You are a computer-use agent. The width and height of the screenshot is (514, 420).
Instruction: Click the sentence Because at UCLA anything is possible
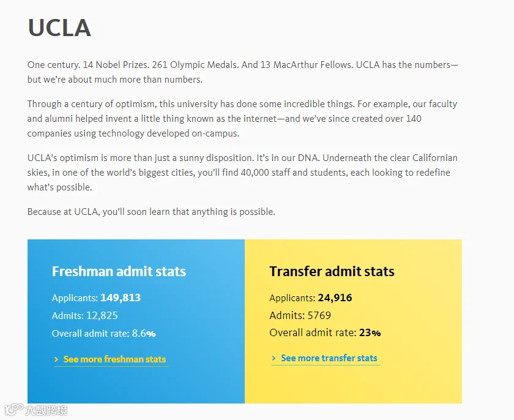pos(151,211)
